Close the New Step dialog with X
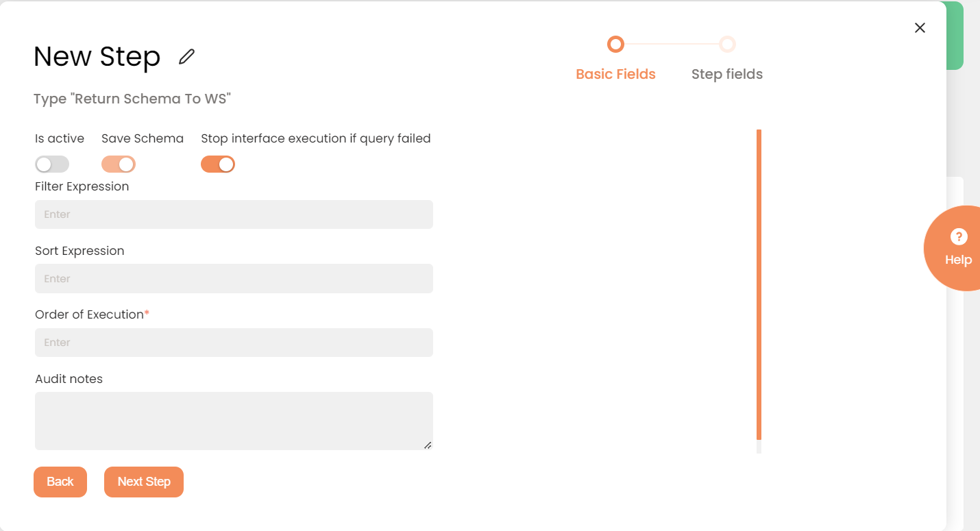Image resolution: width=980 pixels, height=531 pixels. 920,27
